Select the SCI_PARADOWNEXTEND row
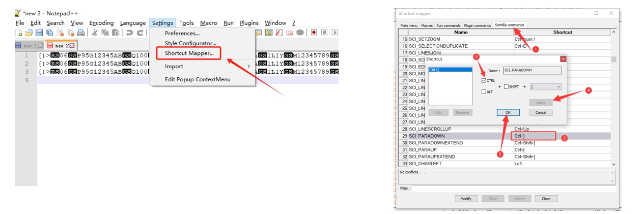 click(x=506, y=143)
